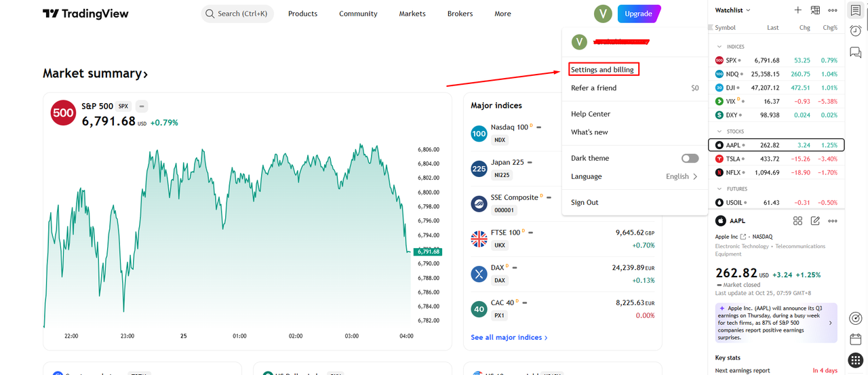The image size is (868, 375).
Task: Click the radar target icon in the right sidebar
Action: pos(856,318)
